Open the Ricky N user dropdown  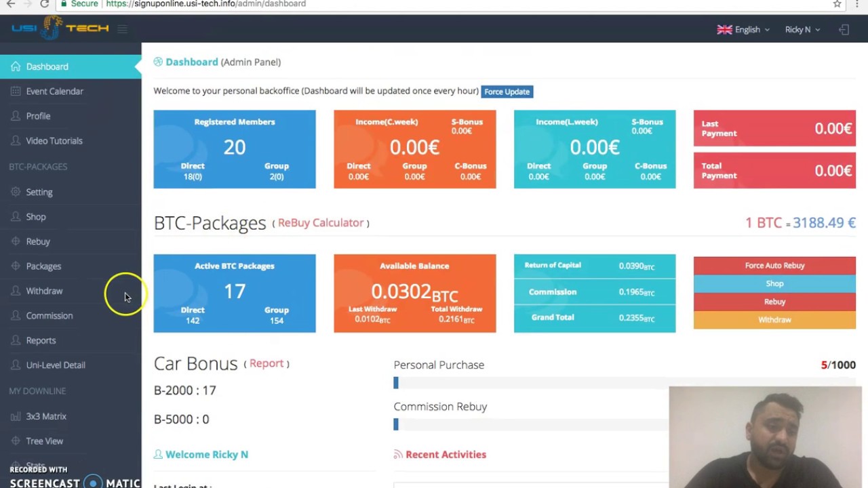[802, 29]
